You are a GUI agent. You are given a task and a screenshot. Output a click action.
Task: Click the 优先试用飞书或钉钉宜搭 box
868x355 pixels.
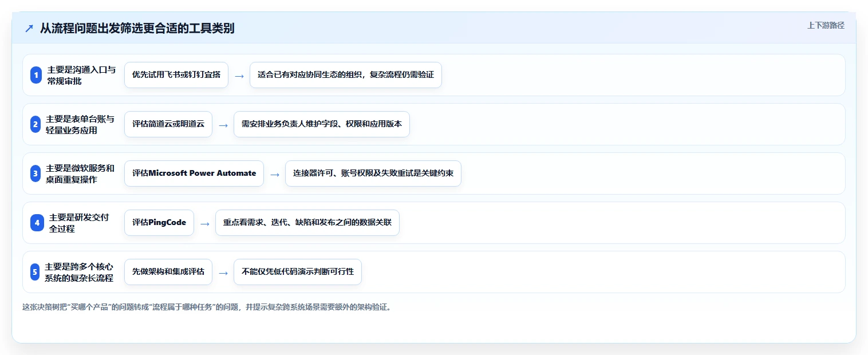click(176, 75)
